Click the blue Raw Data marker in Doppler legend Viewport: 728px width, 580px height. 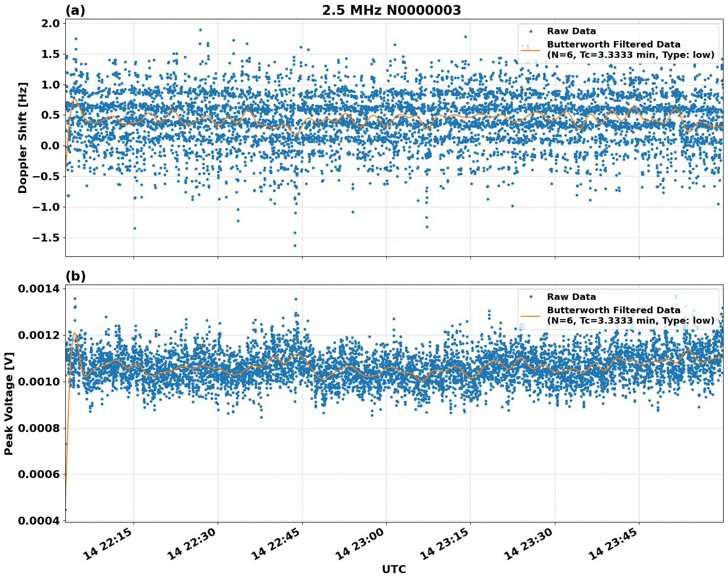coord(531,31)
